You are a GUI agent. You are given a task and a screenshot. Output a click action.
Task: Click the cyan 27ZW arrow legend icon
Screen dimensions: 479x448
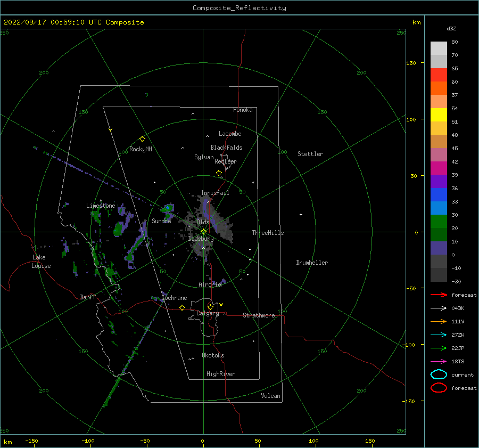tap(439, 335)
